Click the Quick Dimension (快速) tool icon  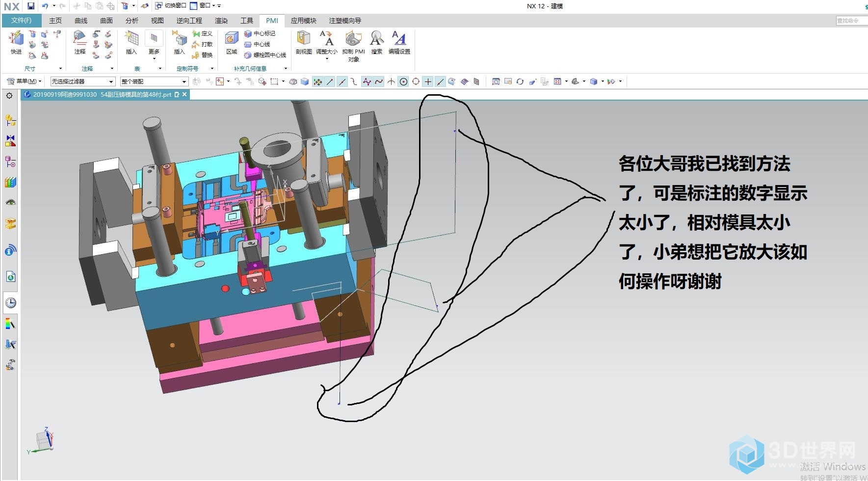point(16,42)
